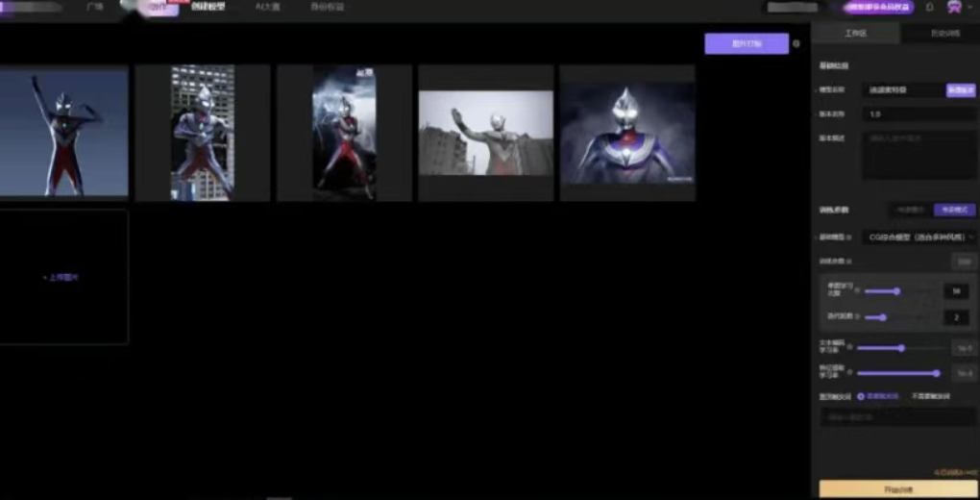Click the info icon beside the purple tagging button
Image resolution: width=980 pixels, height=500 pixels.
[x=796, y=43]
